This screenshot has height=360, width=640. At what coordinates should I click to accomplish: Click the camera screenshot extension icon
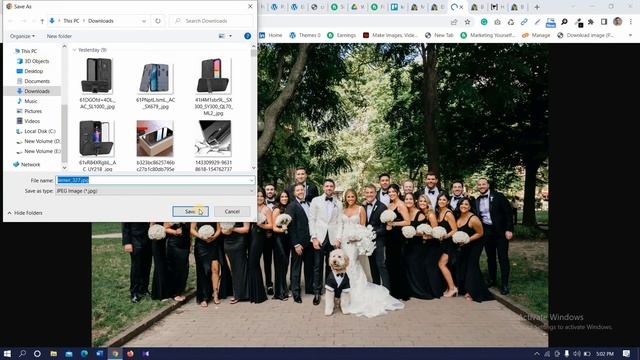click(x=497, y=22)
